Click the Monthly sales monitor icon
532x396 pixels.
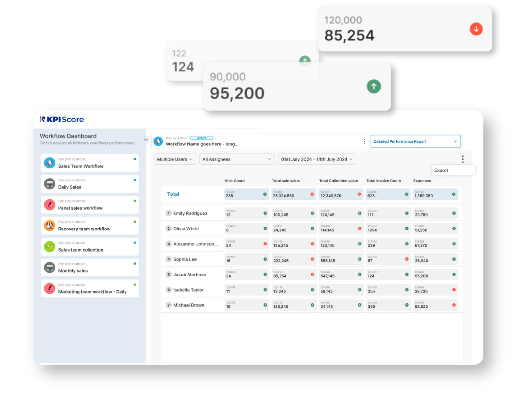pyautogui.click(x=50, y=268)
